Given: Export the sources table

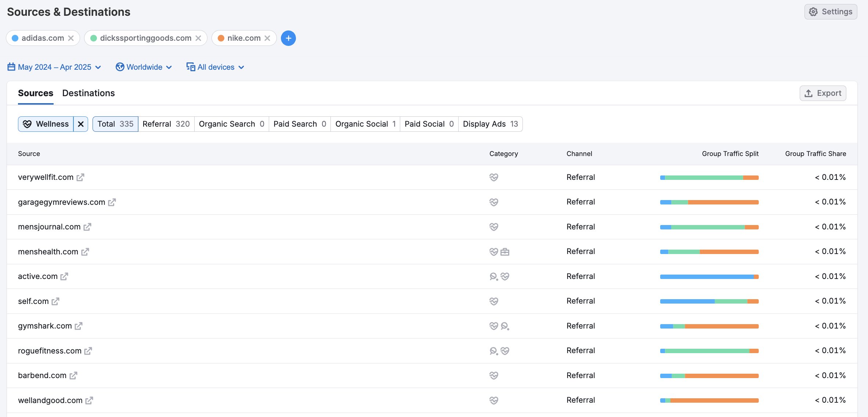Looking at the screenshot, I should coord(823,93).
